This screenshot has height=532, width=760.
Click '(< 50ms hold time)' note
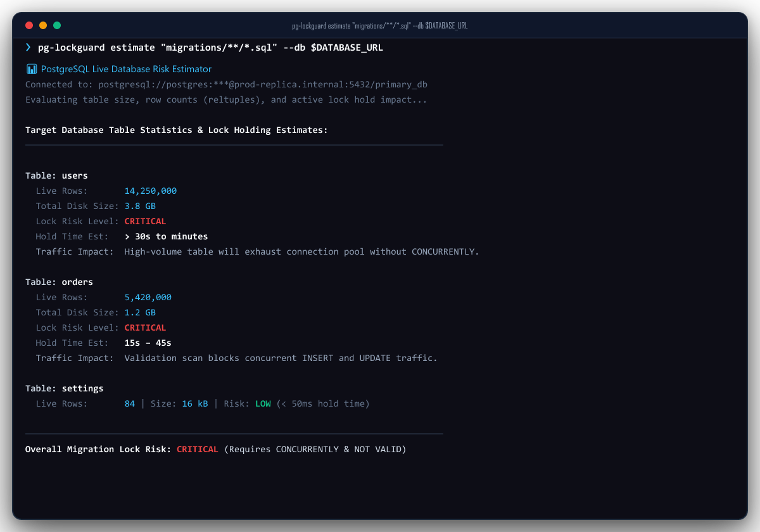click(323, 403)
